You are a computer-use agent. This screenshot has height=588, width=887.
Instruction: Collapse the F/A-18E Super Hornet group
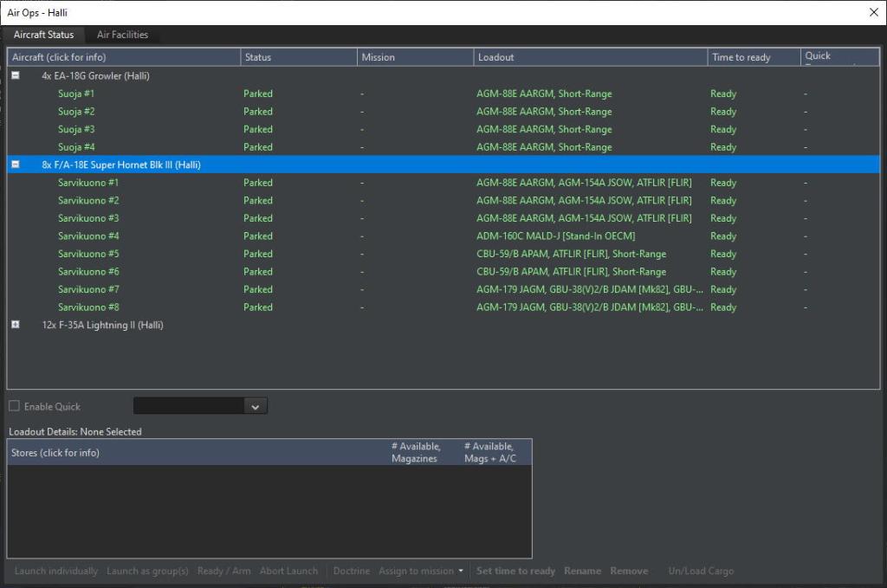point(16,165)
